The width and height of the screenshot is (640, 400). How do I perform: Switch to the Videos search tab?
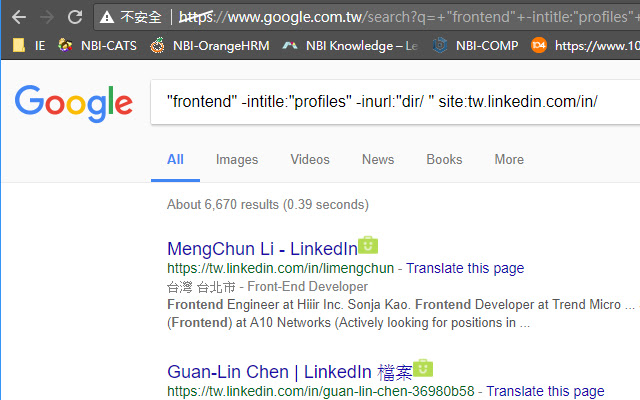pos(310,159)
